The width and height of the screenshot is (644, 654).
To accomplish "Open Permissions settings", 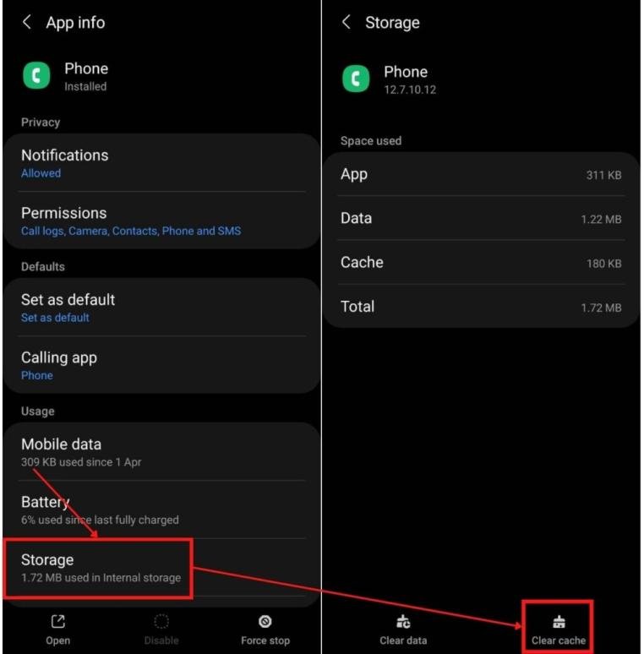I will (x=161, y=221).
